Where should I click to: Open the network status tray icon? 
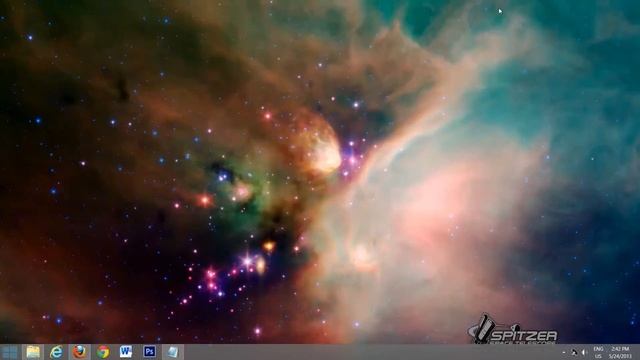point(574,352)
